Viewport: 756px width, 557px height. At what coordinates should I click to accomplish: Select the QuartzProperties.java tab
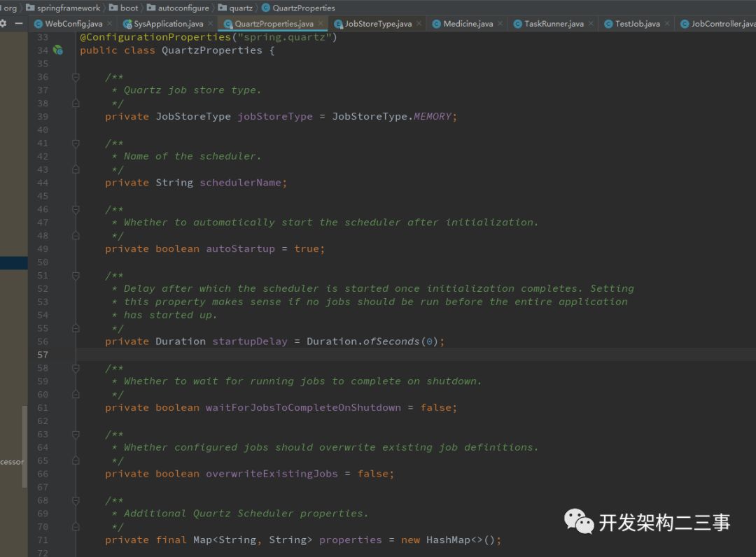[x=274, y=23]
